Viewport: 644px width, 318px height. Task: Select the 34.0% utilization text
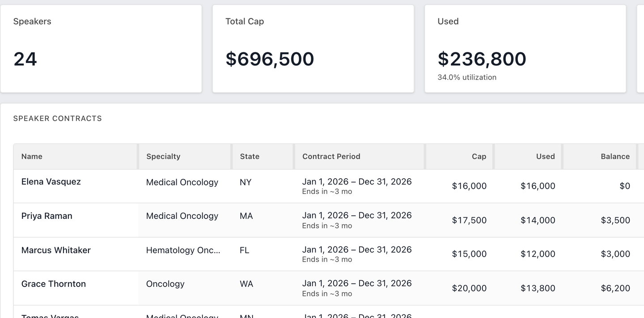click(x=467, y=77)
